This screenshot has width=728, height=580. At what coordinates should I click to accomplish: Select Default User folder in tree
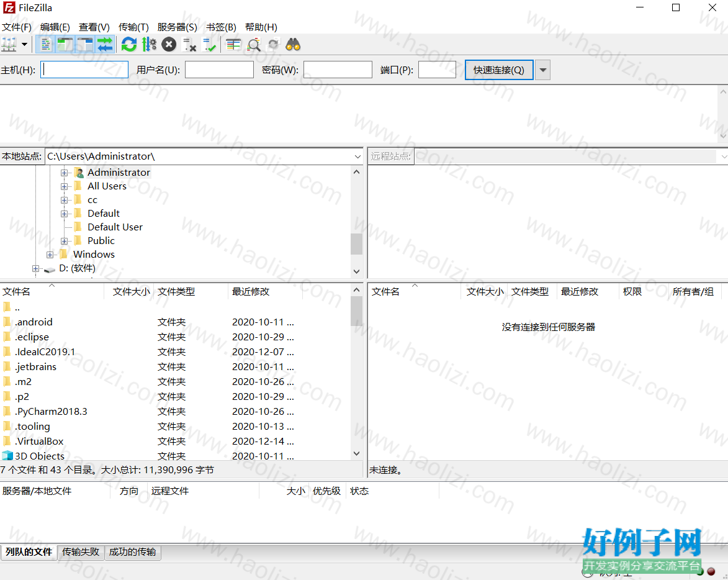[115, 227]
